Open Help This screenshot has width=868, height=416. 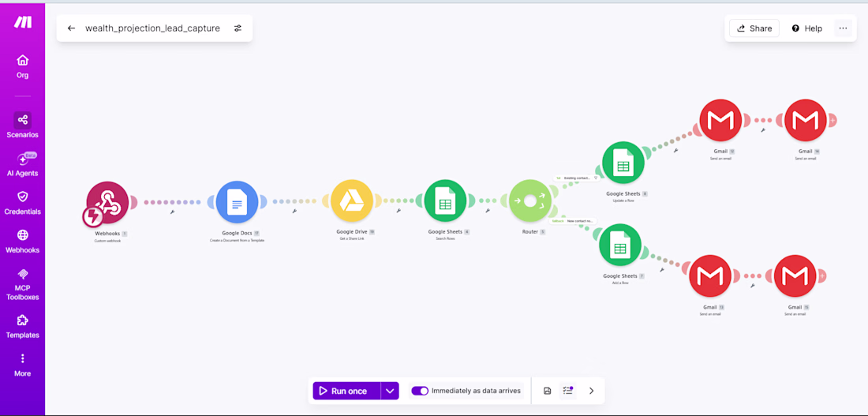point(806,28)
